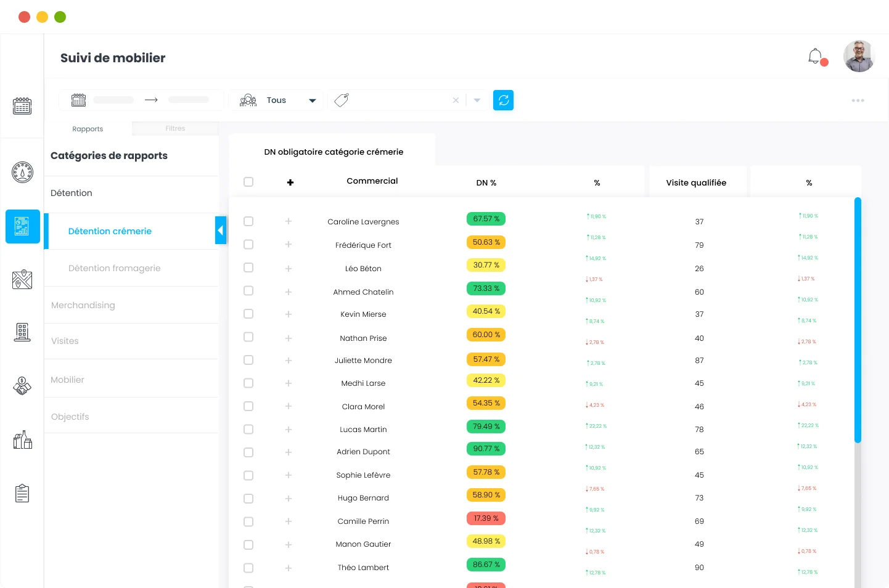Select the highlighted reports sidebar icon
The height and width of the screenshot is (588, 889).
23,226
